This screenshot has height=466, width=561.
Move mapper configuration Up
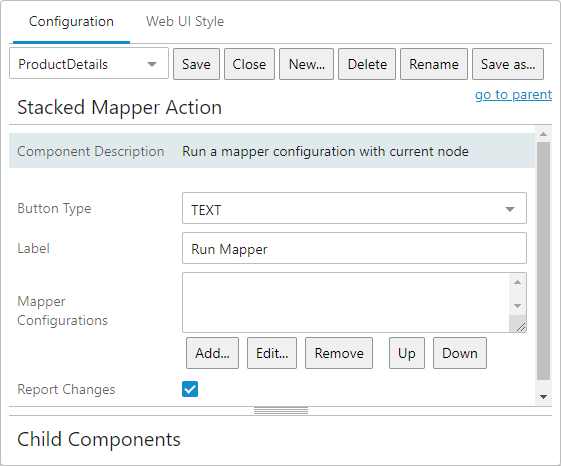pos(407,353)
